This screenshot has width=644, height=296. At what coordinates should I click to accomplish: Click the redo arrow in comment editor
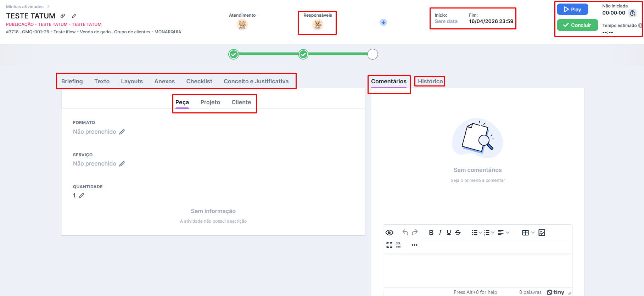click(x=415, y=233)
